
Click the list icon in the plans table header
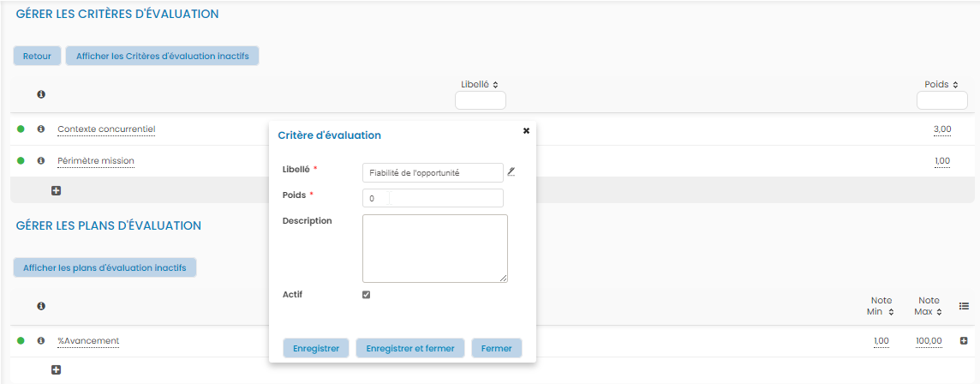click(964, 306)
